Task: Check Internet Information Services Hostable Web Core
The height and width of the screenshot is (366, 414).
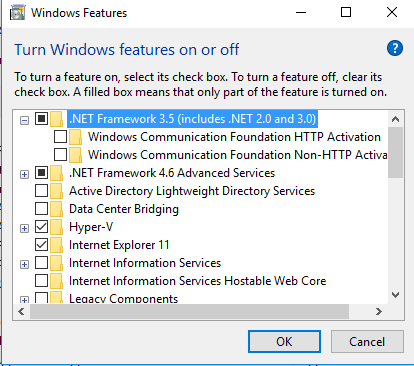Action: [x=41, y=281]
